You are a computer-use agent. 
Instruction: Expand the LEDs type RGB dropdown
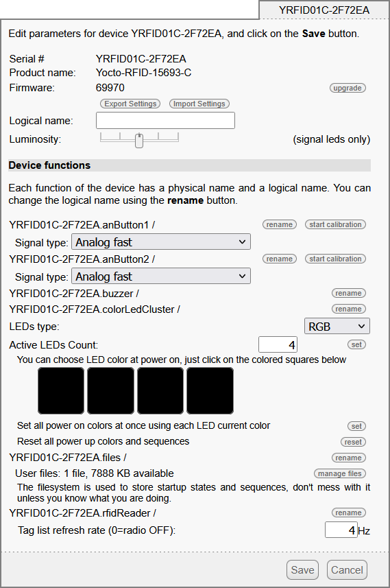337,326
